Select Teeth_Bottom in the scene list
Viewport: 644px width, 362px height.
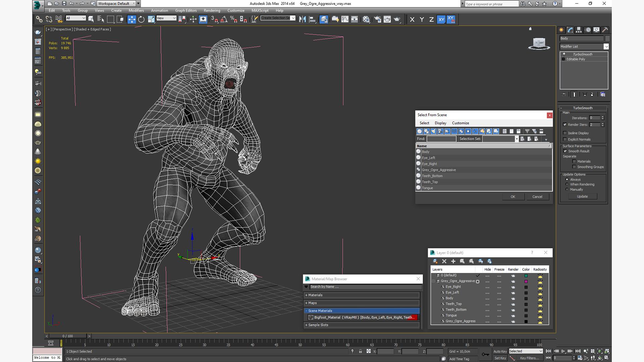click(432, 176)
